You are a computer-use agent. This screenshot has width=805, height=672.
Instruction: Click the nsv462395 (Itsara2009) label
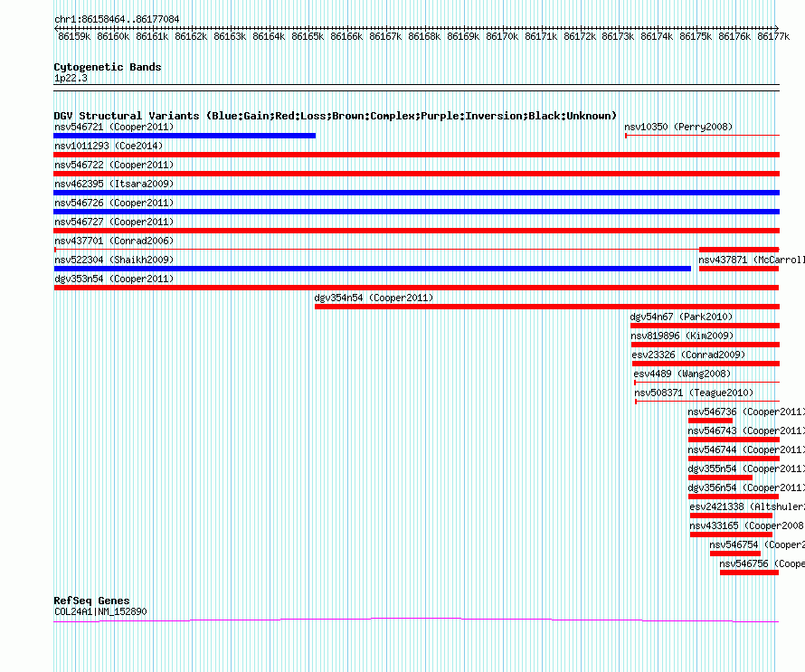(114, 184)
